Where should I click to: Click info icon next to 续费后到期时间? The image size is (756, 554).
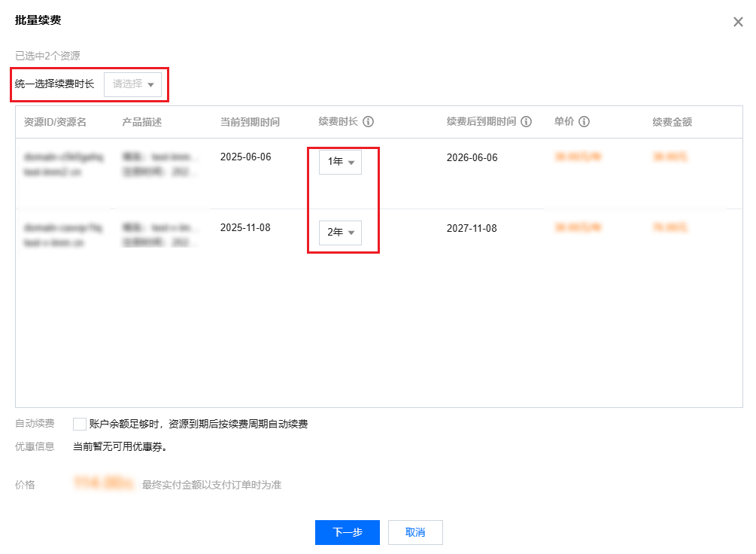pyautogui.click(x=527, y=122)
